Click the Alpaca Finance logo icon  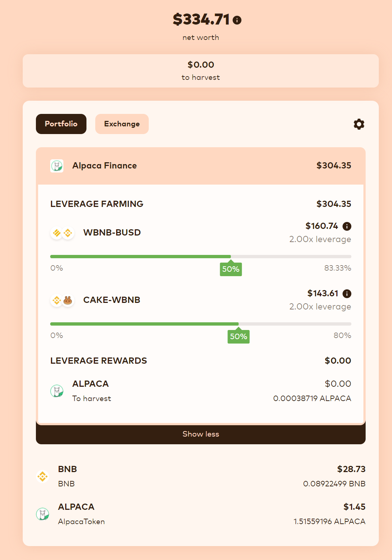57,166
